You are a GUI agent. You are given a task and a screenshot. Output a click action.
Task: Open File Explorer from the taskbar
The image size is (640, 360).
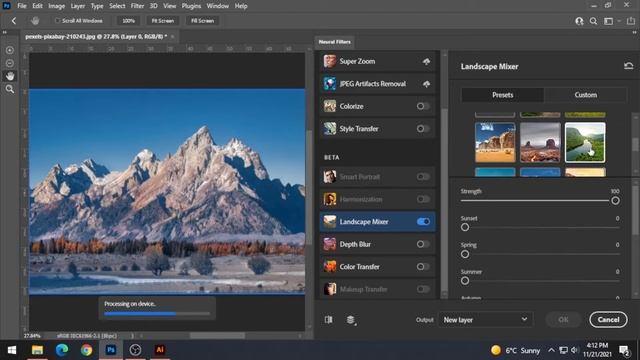(x=37, y=350)
